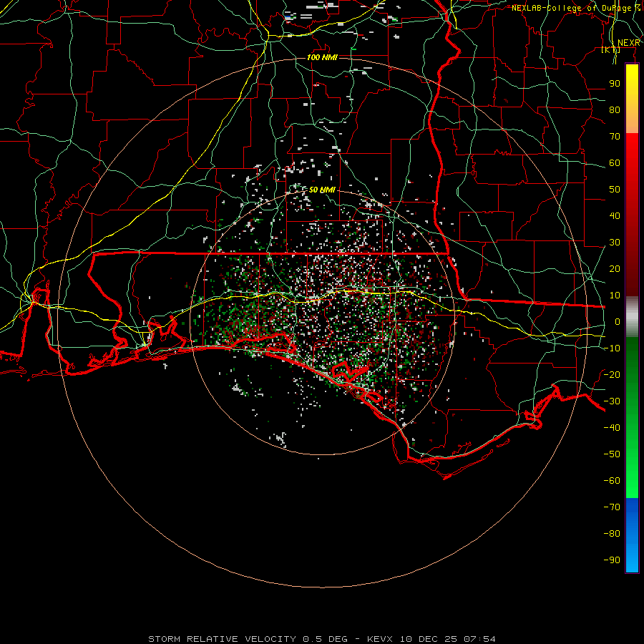Select the "-40" value on the velocity scale
The width and height of the screenshot is (644, 644).
(612, 428)
